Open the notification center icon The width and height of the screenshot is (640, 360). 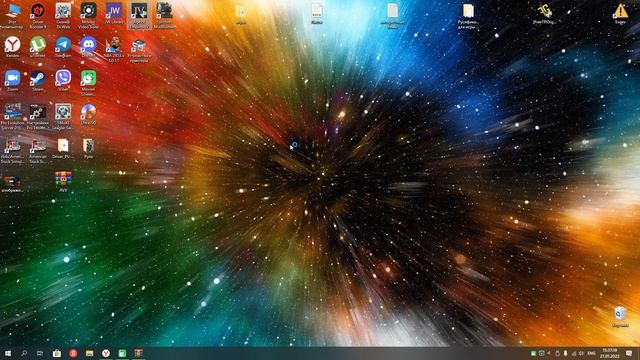(x=629, y=353)
